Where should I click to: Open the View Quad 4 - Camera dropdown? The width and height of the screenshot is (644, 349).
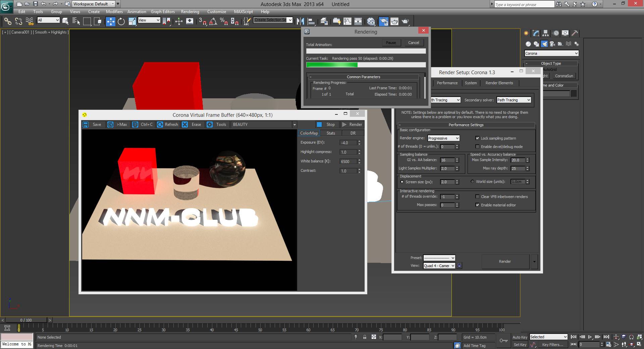click(439, 265)
